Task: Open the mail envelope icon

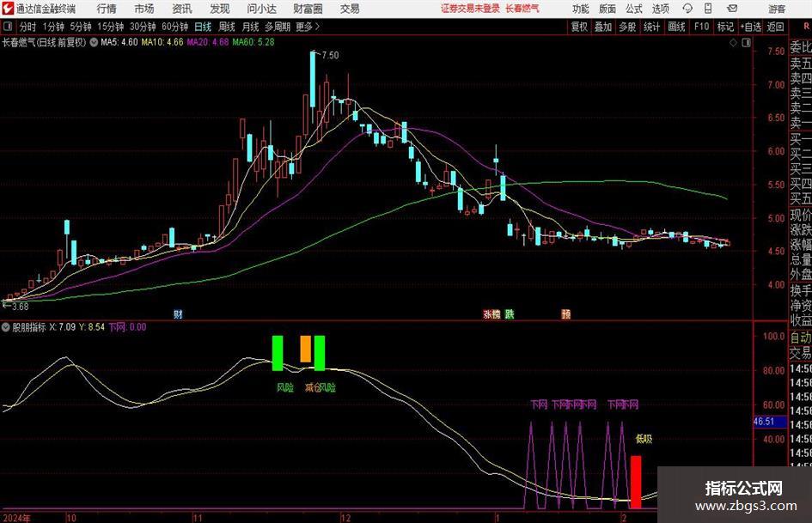Action: point(732,9)
